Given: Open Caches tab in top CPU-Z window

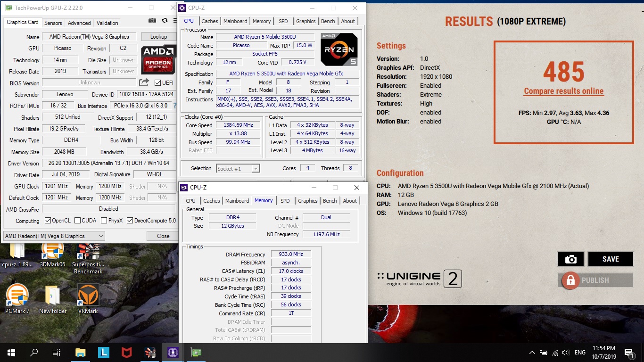Looking at the screenshot, I should pos(210,21).
